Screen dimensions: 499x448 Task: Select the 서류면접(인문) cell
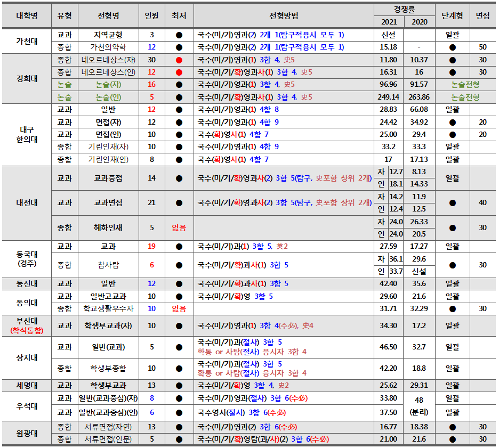point(108,439)
